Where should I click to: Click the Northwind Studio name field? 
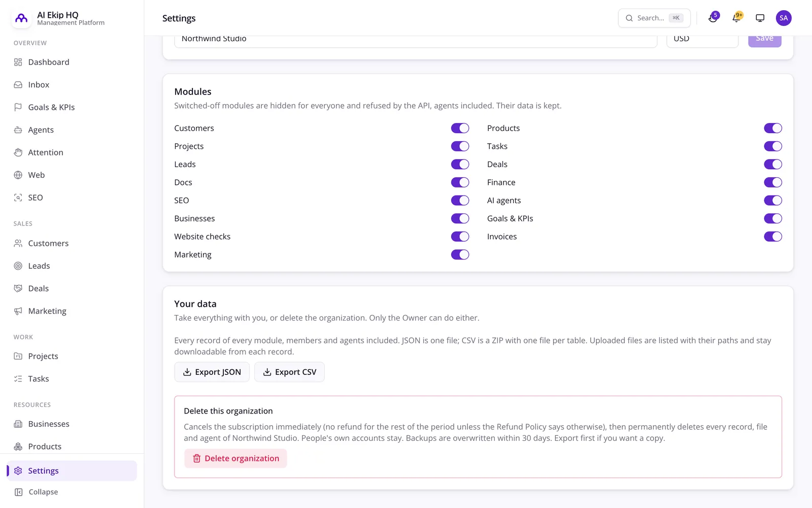(416, 41)
